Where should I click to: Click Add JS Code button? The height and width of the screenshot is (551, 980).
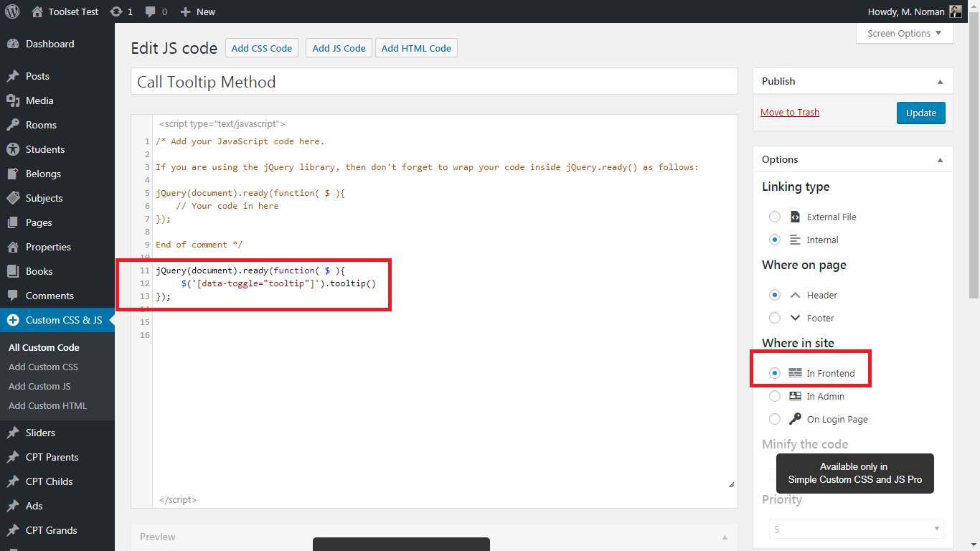(x=339, y=48)
